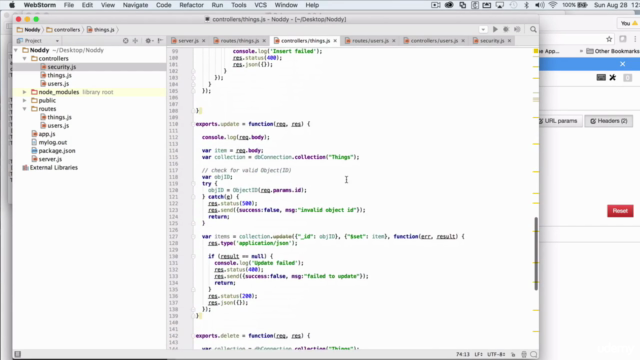Click wrench tools icon in browser window
The height and width of the screenshot is (360, 640).
tap(613, 78)
